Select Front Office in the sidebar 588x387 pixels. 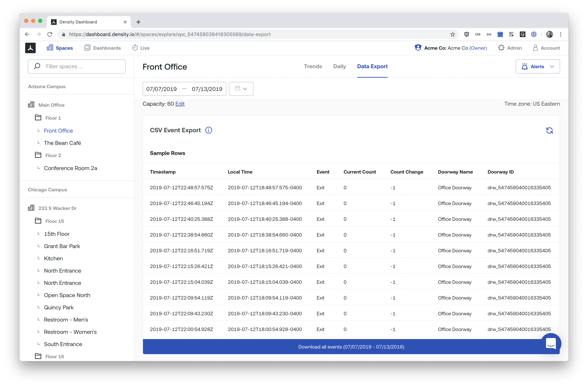point(58,131)
